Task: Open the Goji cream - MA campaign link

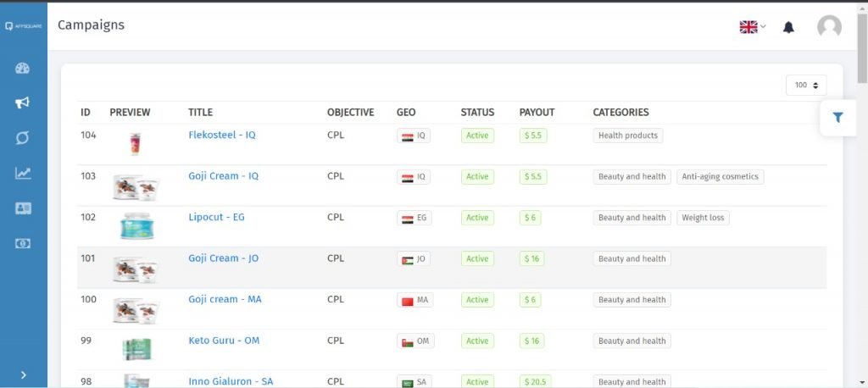Action: point(225,299)
